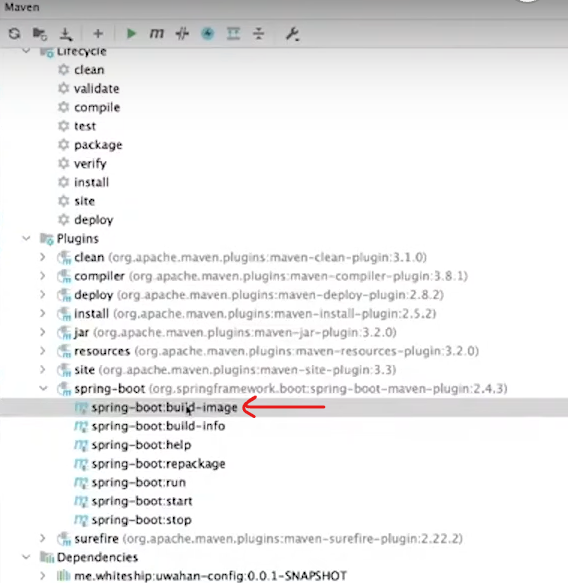Click the Collapse All toolbar icon
This screenshot has height=583, width=568.
259,34
